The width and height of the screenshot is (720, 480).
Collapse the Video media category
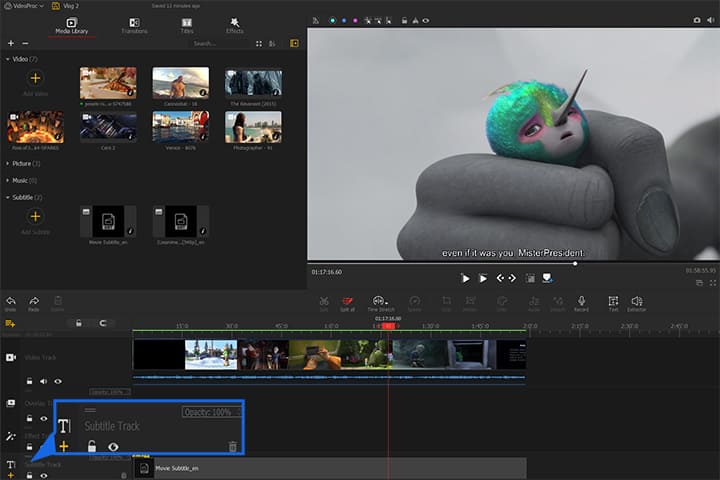click(20, 59)
